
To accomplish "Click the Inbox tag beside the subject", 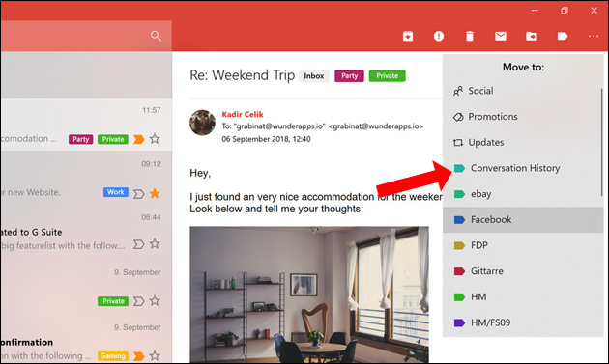I will pyautogui.click(x=314, y=76).
